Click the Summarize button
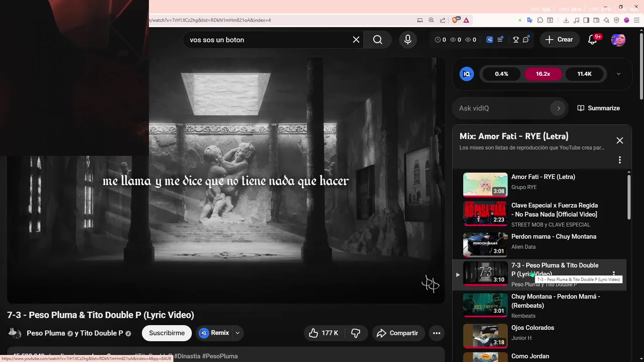 coord(598,108)
